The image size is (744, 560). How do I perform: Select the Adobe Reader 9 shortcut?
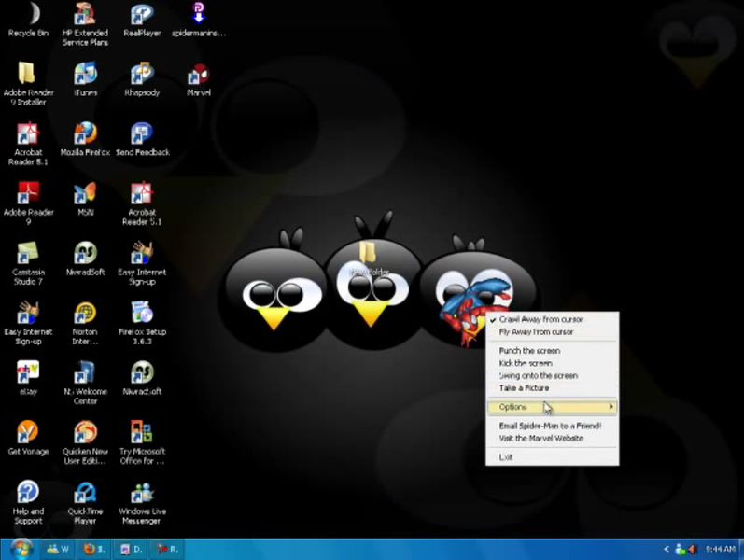coord(28,203)
